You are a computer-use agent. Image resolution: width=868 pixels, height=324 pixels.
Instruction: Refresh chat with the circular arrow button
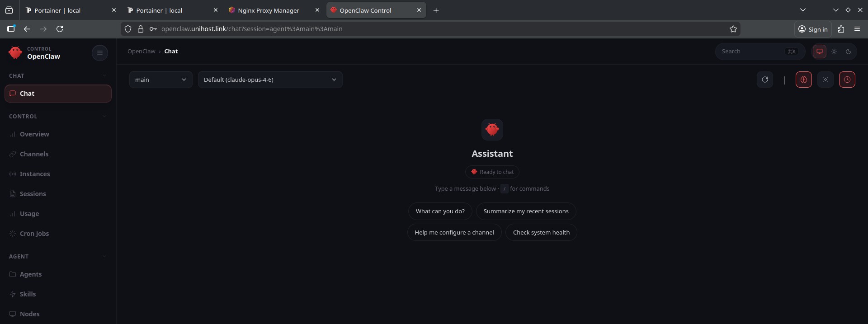point(764,80)
